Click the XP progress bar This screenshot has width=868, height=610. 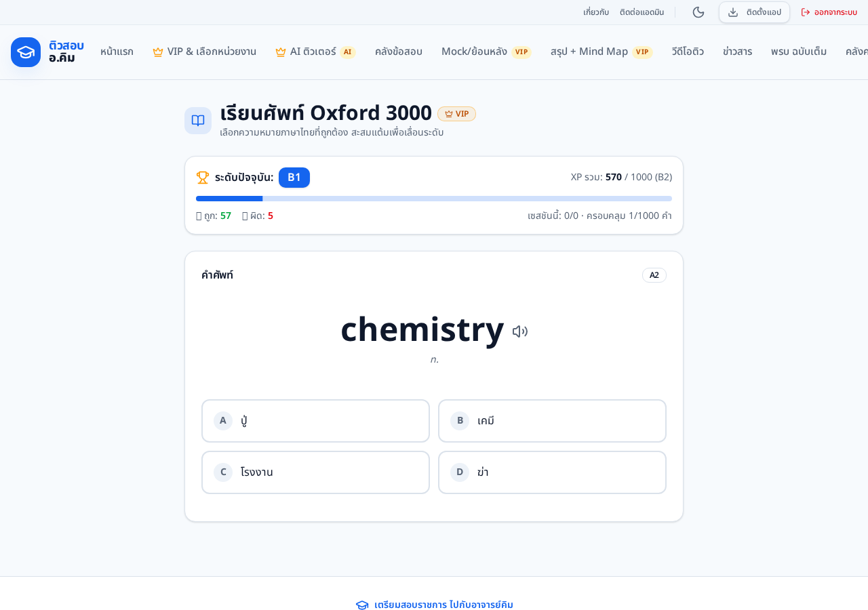(x=434, y=199)
